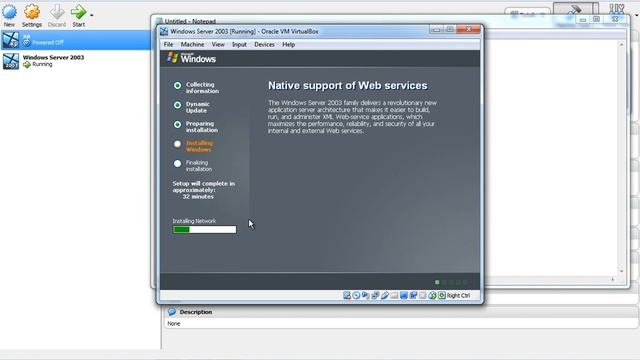Click the first slide indicator dot
The width and height of the screenshot is (640, 360).
click(x=437, y=282)
